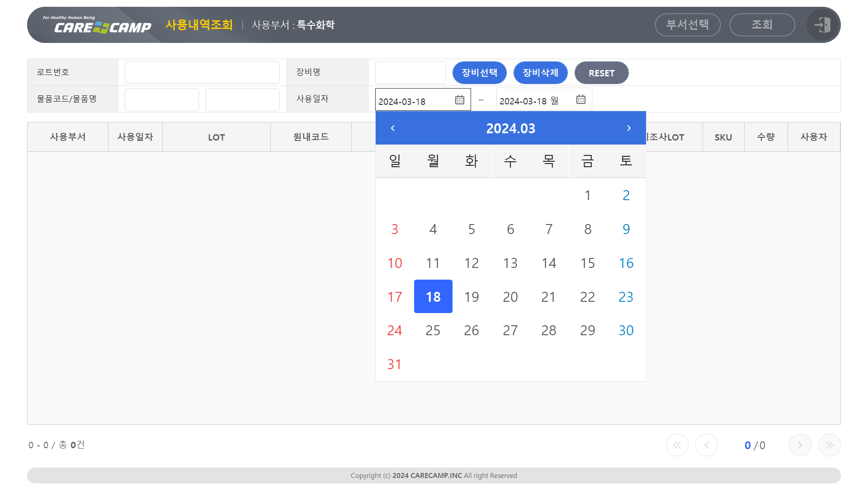Jump to last page of results
The width and height of the screenshot is (868, 487).
pyautogui.click(x=830, y=445)
